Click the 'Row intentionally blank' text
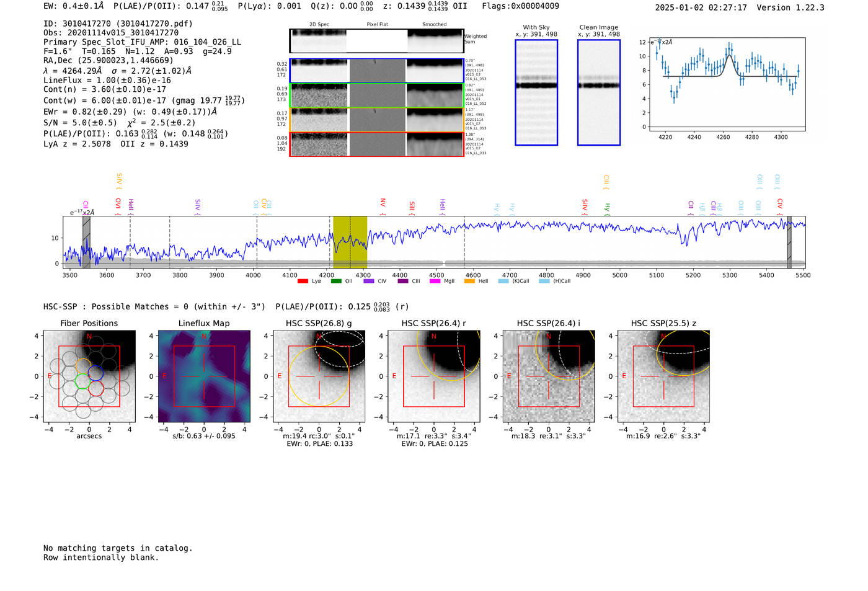The width and height of the screenshot is (868, 591). click(101, 558)
